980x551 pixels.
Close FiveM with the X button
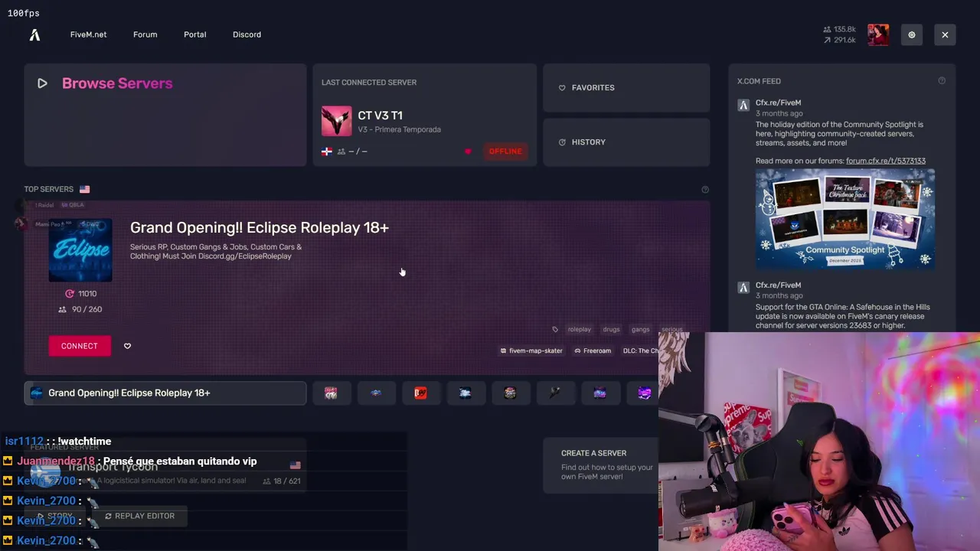[x=945, y=34]
